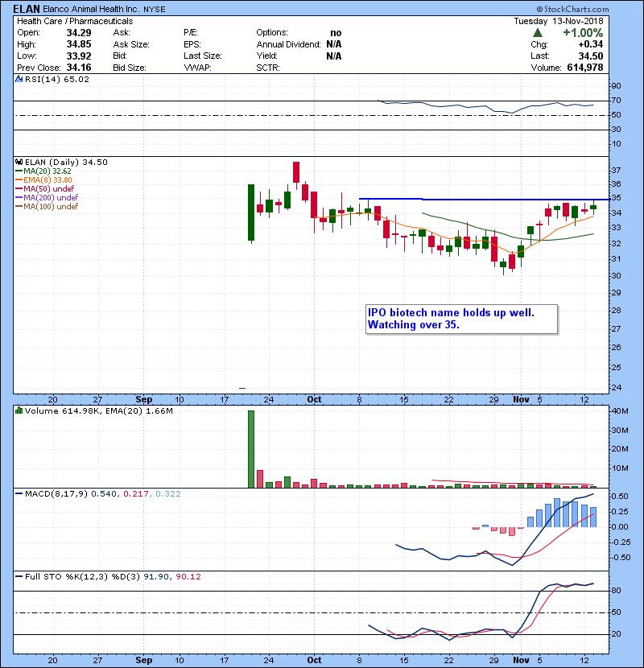Screen dimensions: 644x668
Task: Click the annotation box about IPO biotech name
Action: pos(461,319)
